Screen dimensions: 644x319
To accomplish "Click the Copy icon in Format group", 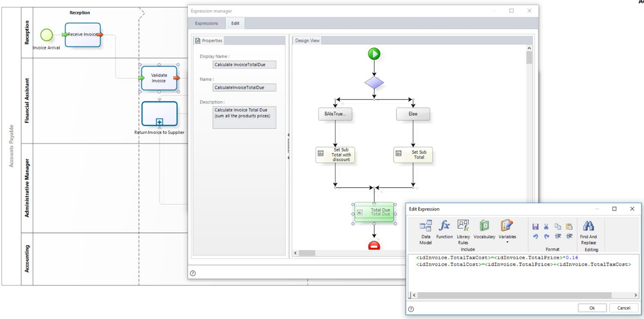I will 558,227.
